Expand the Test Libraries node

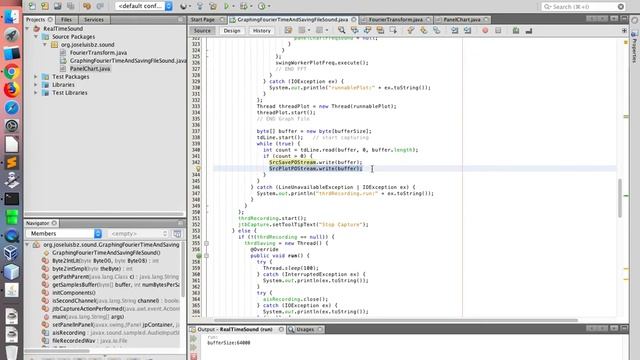click(36, 93)
